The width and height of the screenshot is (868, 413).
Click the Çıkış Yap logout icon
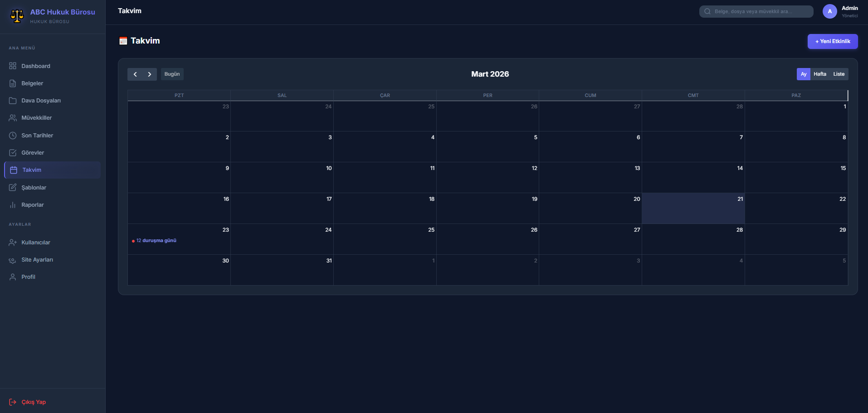13,402
